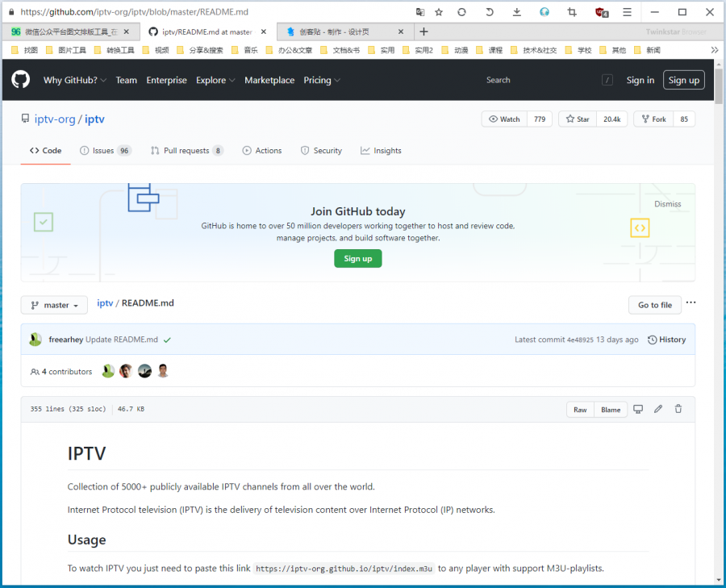Switch to the Pull requests tab
Viewport: 726px width, 588px height.
186,151
